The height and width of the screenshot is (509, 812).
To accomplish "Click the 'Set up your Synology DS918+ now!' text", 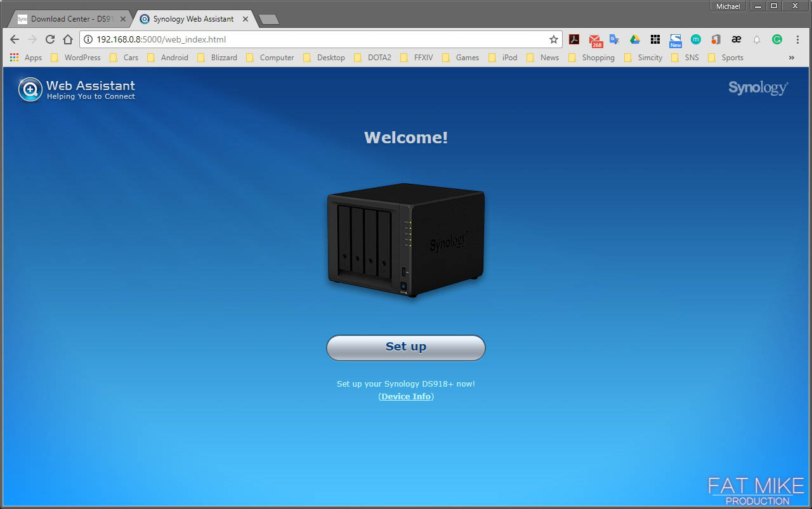I will click(x=406, y=384).
